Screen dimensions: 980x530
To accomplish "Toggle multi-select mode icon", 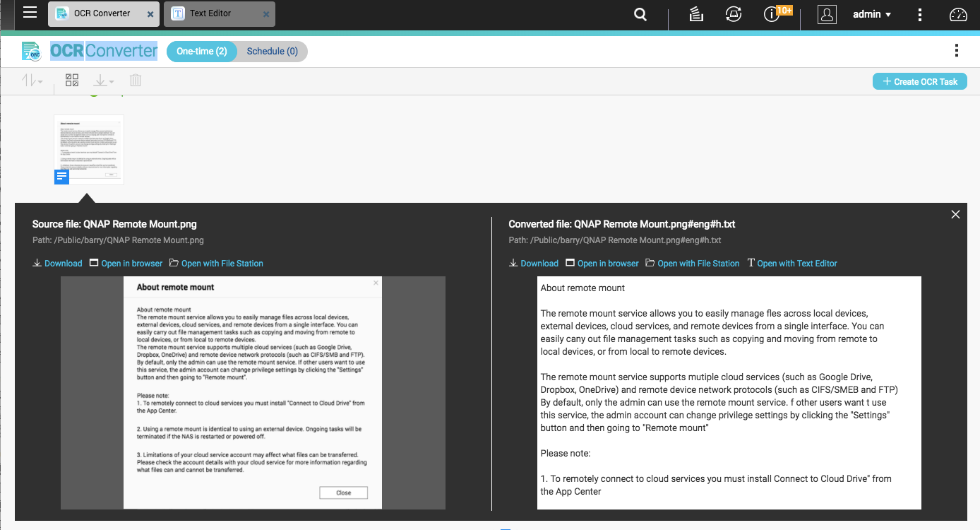I will [72, 81].
